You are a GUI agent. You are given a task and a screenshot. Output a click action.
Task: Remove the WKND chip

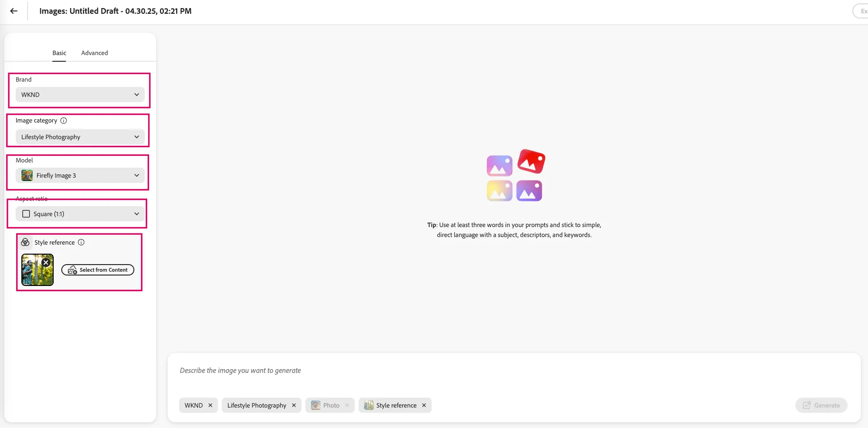tap(210, 405)
